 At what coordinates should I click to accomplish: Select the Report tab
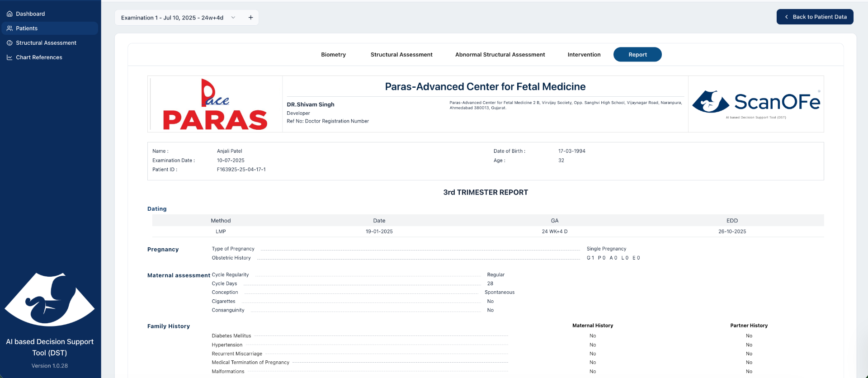pyautogui.click(x=637, y=55)
